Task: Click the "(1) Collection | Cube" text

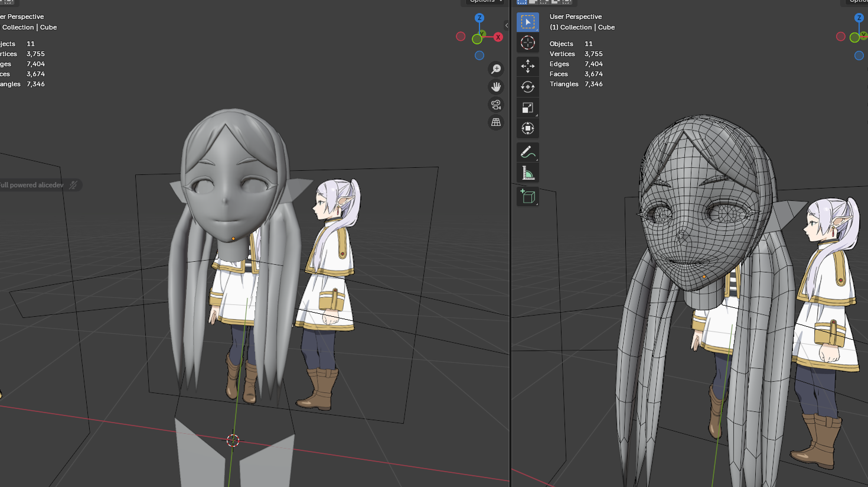Action: tap(582, 27)
